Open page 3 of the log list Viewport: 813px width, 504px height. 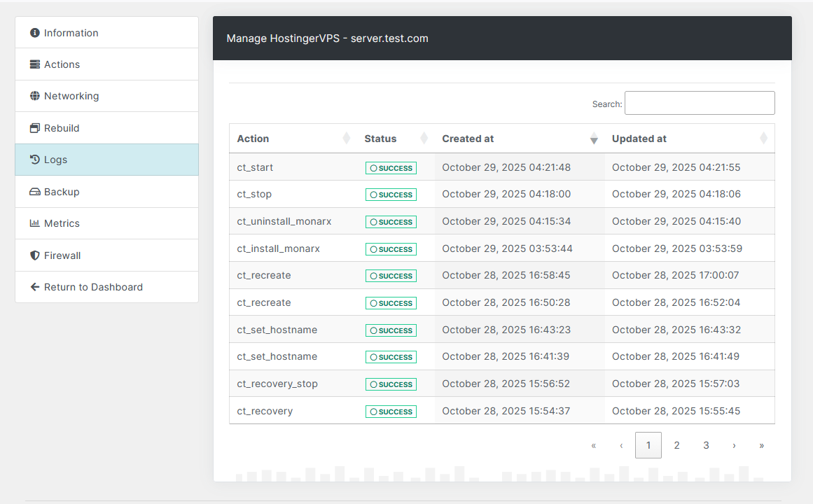(x=706, y=444)
